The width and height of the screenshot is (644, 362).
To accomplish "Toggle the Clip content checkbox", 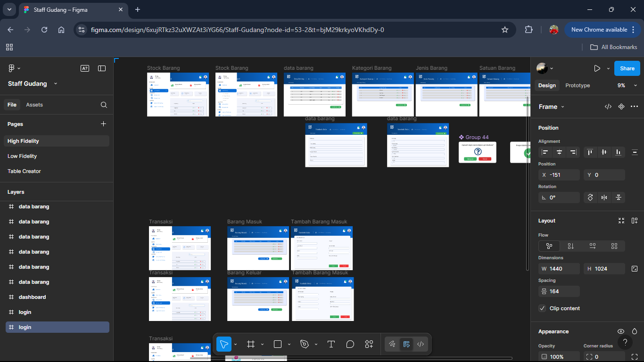I will 542,308.
